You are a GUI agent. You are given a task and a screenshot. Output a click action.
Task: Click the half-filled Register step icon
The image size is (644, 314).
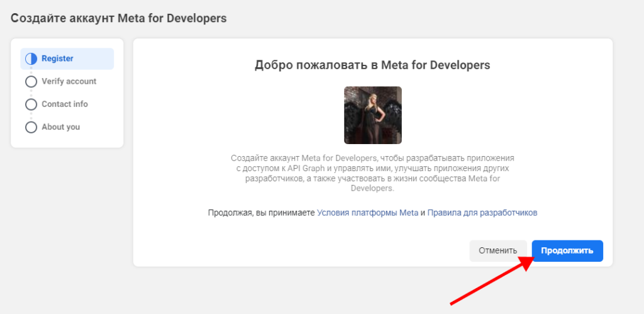pyautogui.click(x=31, y=59)
